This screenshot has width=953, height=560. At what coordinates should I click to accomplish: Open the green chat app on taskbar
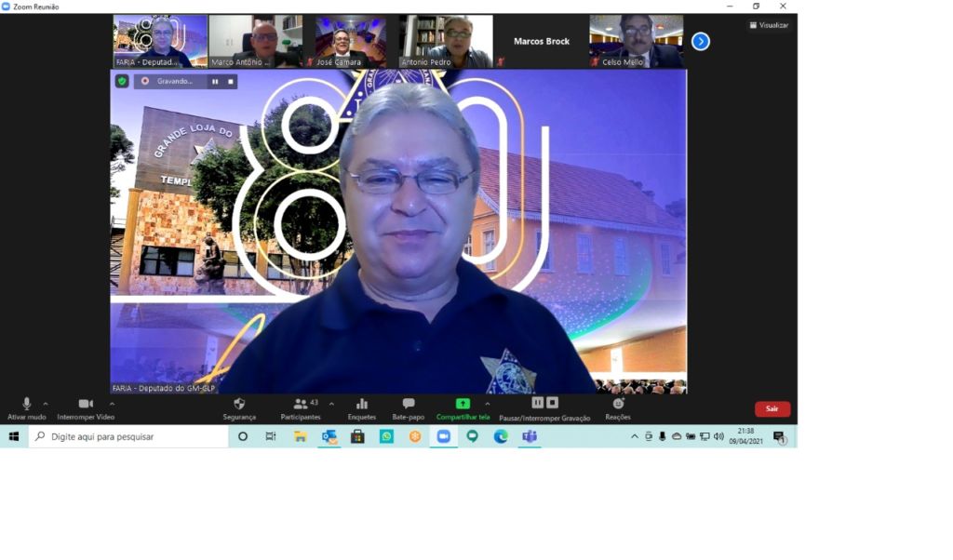[472, 436]
